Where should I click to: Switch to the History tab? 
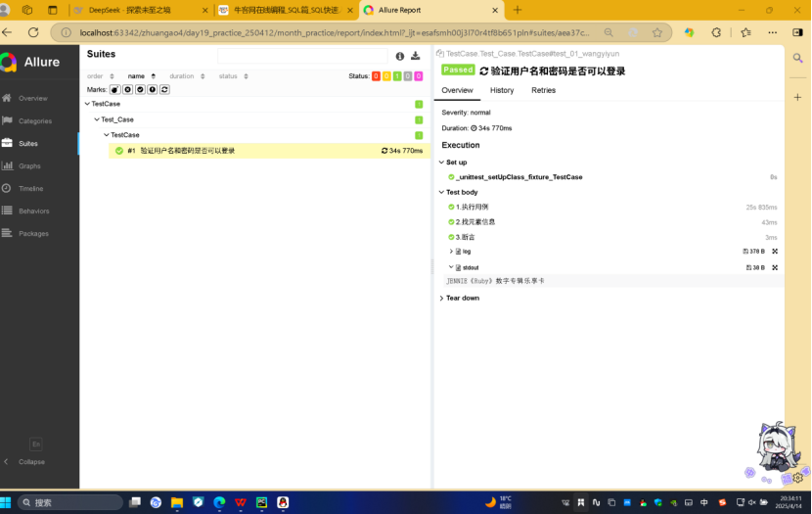tap(502, 90)
